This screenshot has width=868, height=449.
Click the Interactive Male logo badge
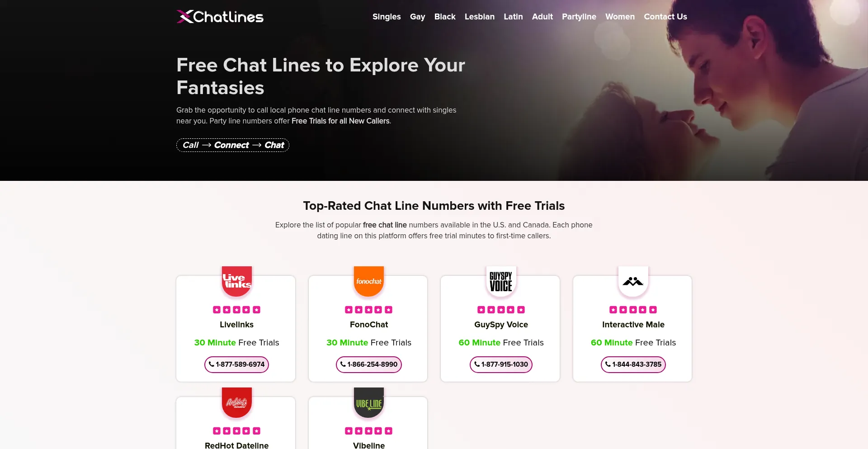(633, 281)
